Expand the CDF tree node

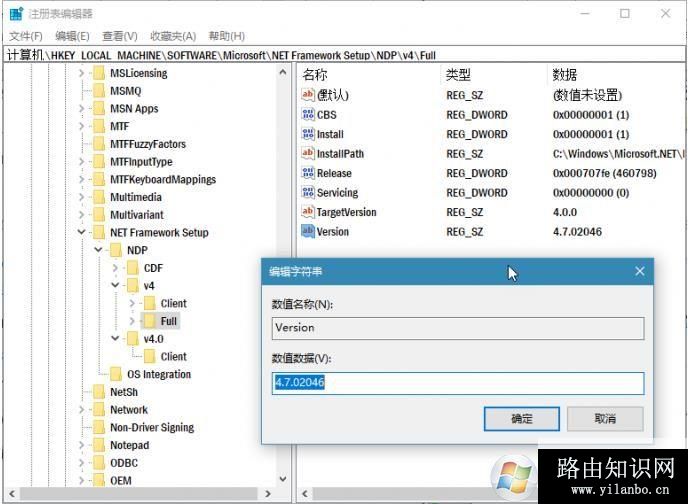pos(115,268)
